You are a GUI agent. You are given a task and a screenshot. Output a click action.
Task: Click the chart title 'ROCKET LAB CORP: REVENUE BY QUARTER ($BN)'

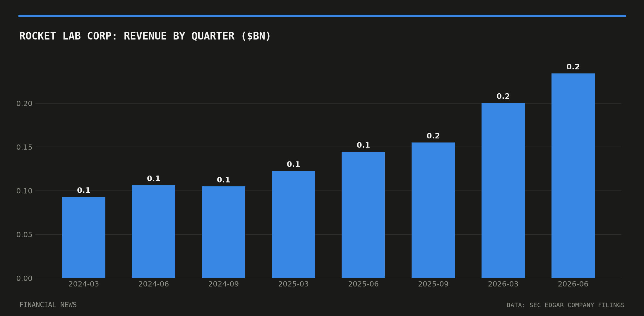(145, 36)
